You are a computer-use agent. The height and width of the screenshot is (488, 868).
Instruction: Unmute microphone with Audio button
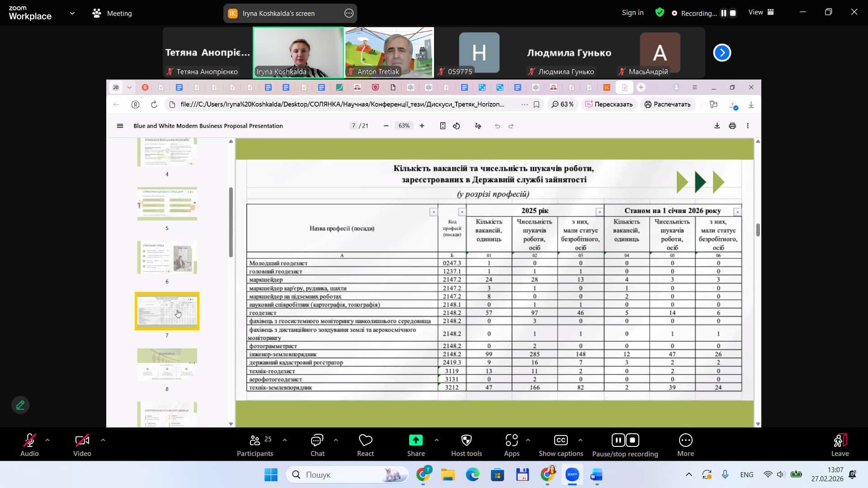29,441
